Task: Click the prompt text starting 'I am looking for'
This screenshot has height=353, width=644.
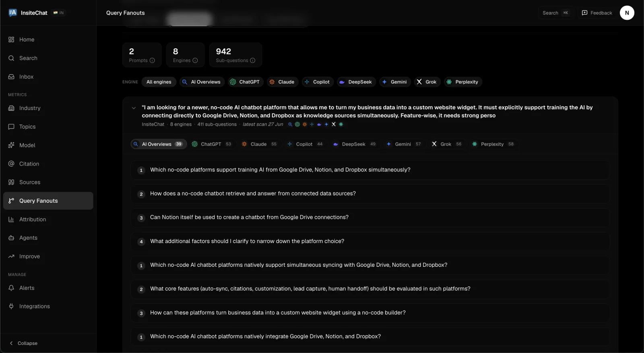Action: (x=367, y=112)
